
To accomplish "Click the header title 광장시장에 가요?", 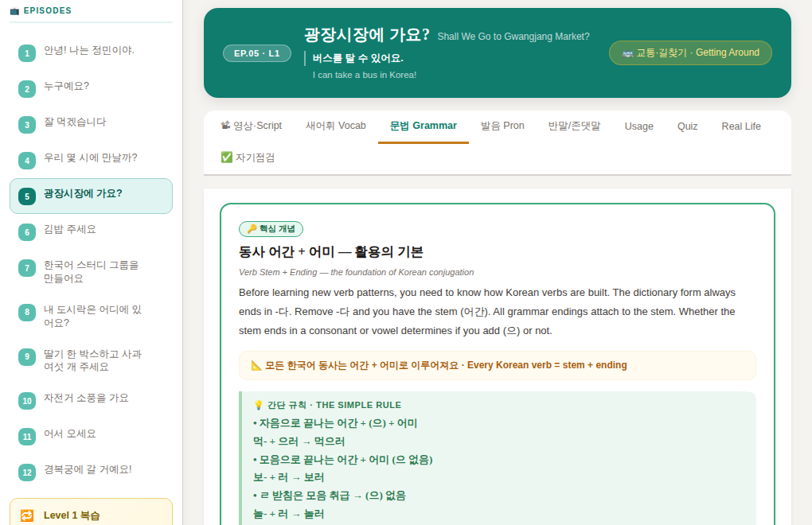I will (367, 35).
